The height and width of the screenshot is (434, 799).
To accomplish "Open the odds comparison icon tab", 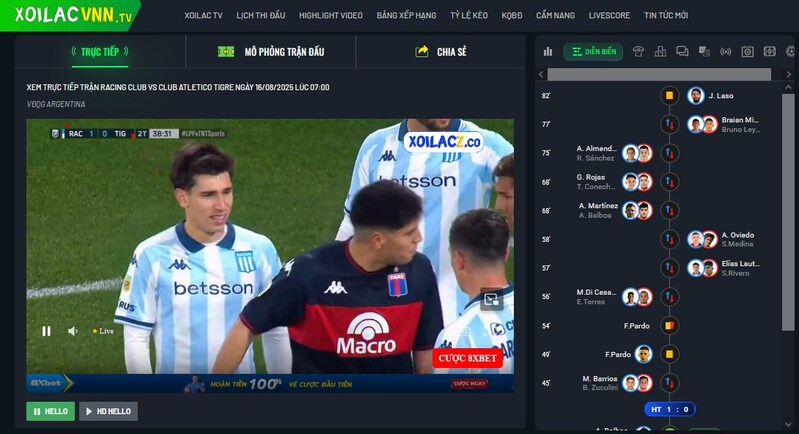I will click(x=704, y=51).
